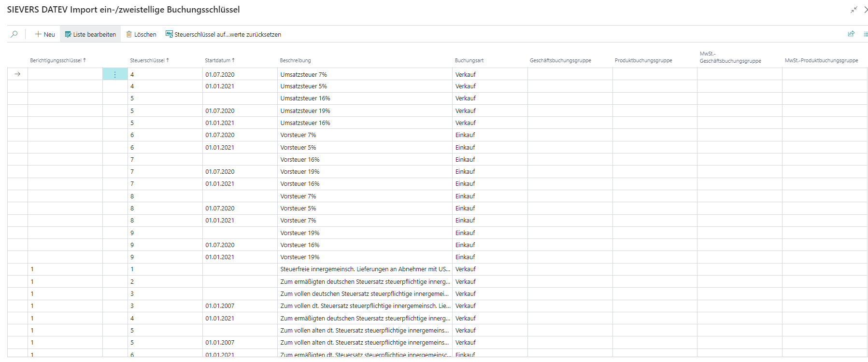
Task: Select the Umsatzsteuer 7% description cell
Action: coord(303,74)
